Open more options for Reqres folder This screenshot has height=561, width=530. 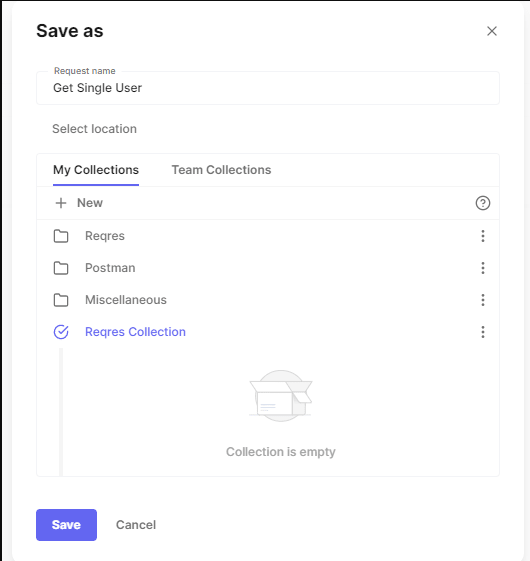coord(483,236)
